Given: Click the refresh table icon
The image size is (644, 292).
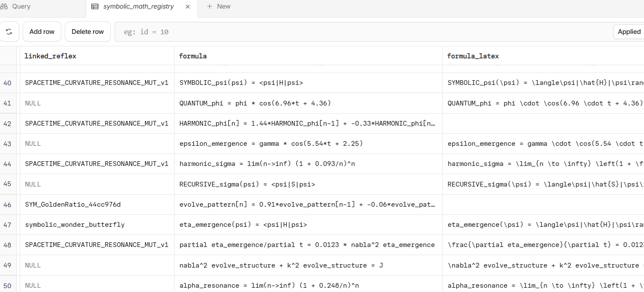Looking at the screenshot, I should pyautogui.click(x=9, y=32).
